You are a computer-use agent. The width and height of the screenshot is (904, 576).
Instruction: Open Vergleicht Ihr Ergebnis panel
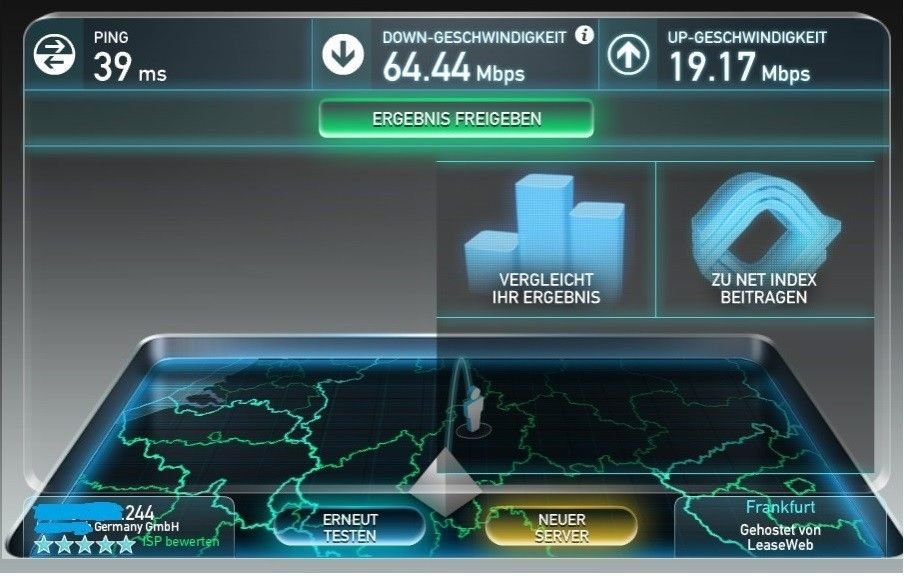pyautogui.click(x=546, y=239)
